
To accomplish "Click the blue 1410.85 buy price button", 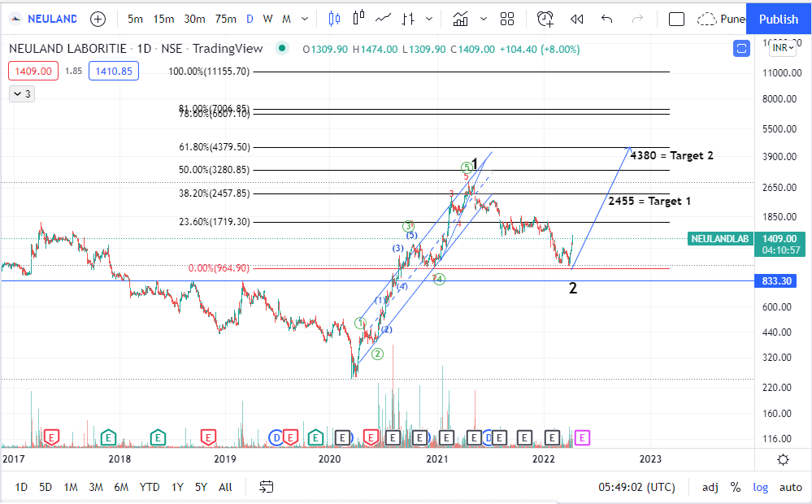I will [x=114, y=71].
